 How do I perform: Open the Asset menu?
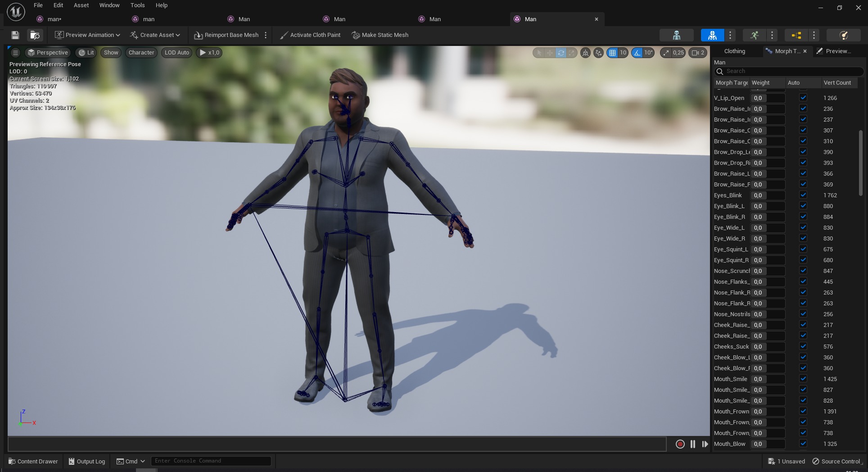(81, 5)
